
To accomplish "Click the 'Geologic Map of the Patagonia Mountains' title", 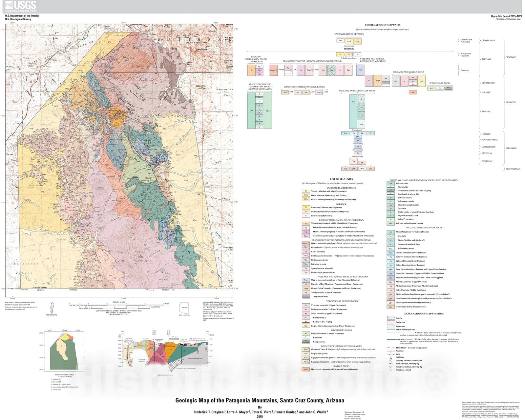I will [260, 400].
